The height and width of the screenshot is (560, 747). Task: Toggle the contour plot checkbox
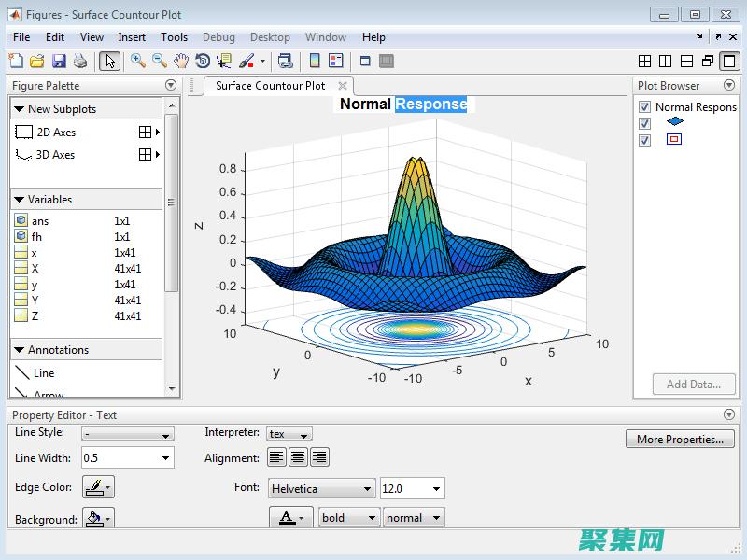coord(644,140)
